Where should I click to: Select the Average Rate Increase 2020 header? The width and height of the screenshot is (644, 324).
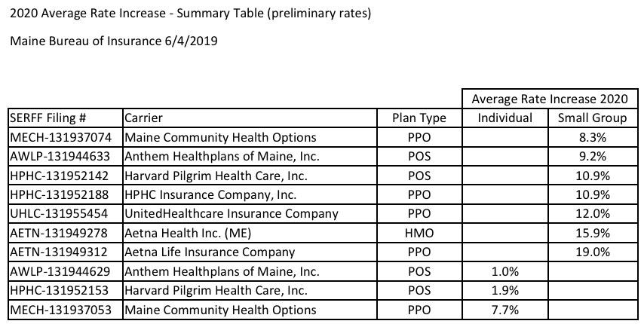coord(549,99)
